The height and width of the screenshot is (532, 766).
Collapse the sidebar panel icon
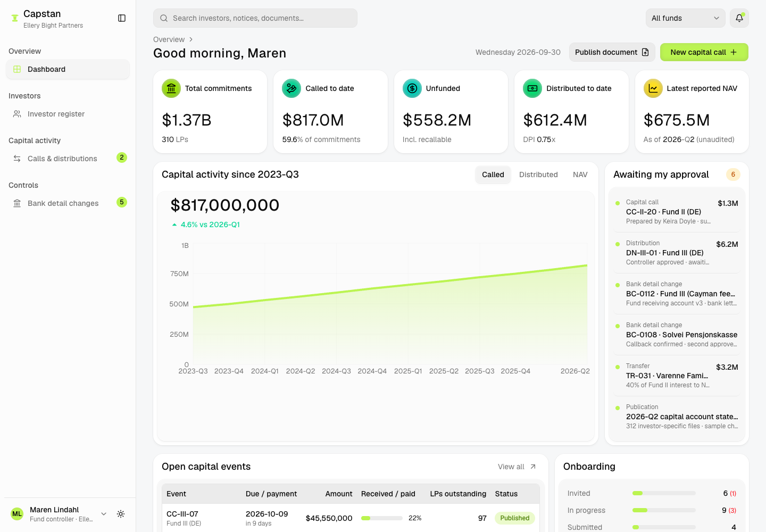point(122,18)
